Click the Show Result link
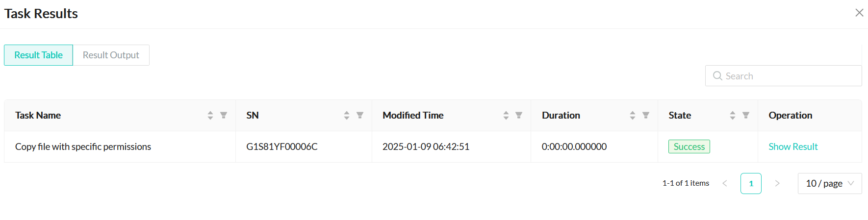 point(793,147)
